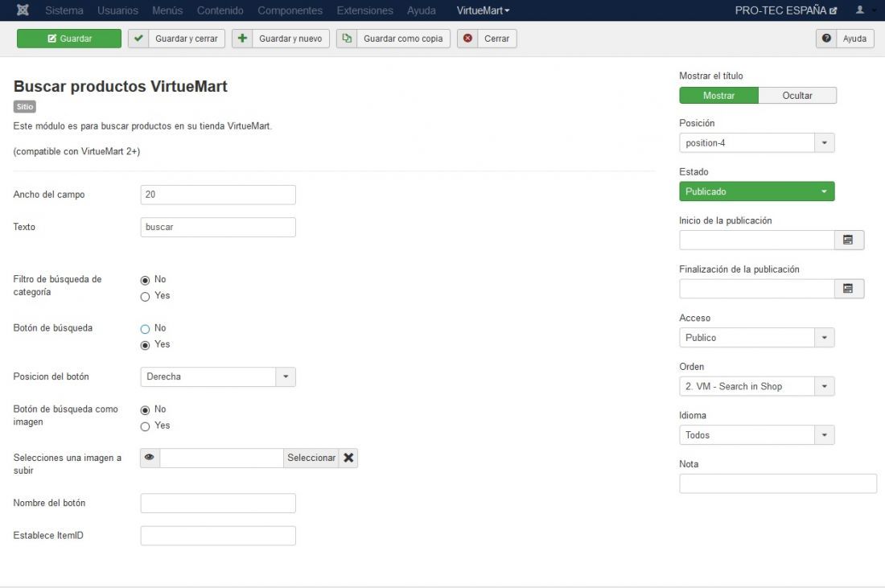Clear the selected image with X icon
This screenshot has width=885, height=588.
348,458
